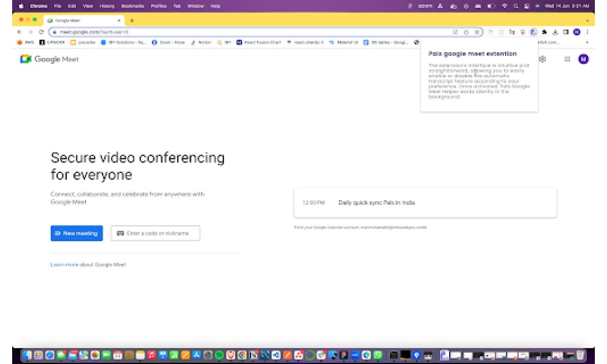607x364 pixels.
Task: Open Chrome three-dot menu
Action: click(587, 32)
